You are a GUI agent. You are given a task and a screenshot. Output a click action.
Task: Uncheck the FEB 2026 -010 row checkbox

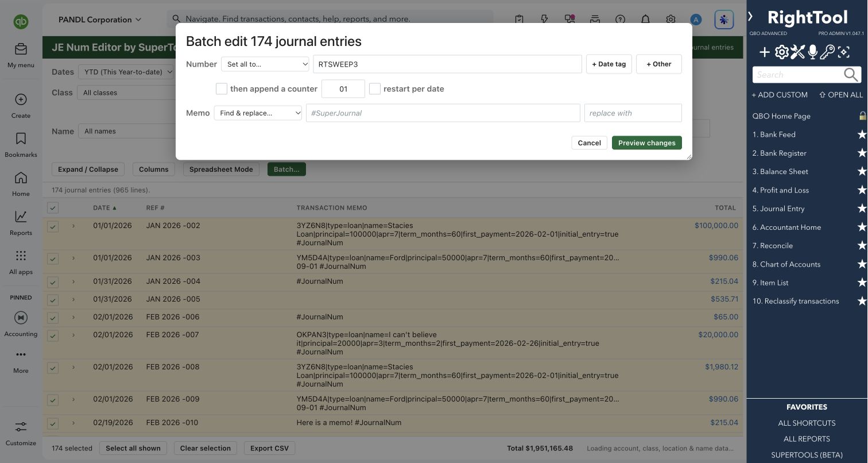(53, 423)
